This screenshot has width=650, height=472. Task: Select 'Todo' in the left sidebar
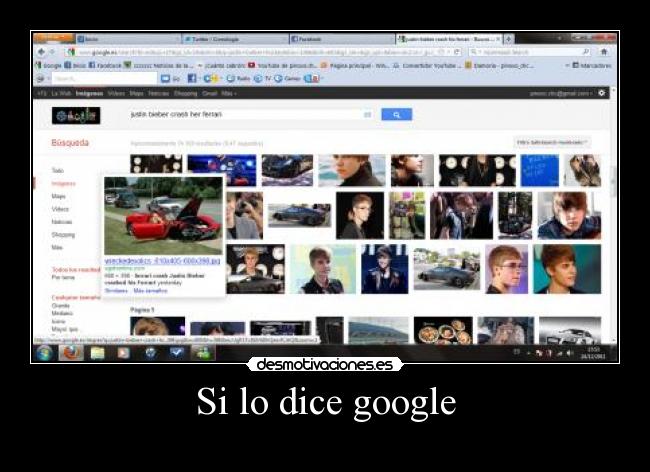[x=58, y=170]
